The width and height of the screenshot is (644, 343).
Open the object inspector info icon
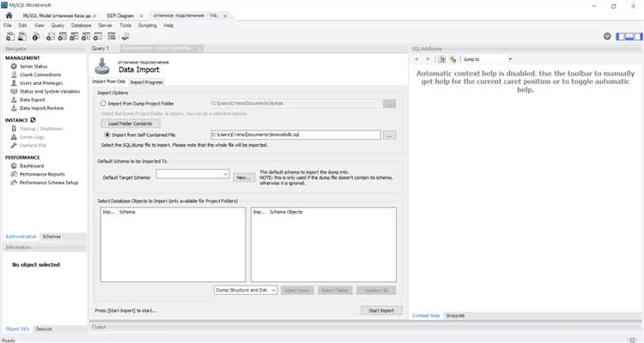(36, 37)
